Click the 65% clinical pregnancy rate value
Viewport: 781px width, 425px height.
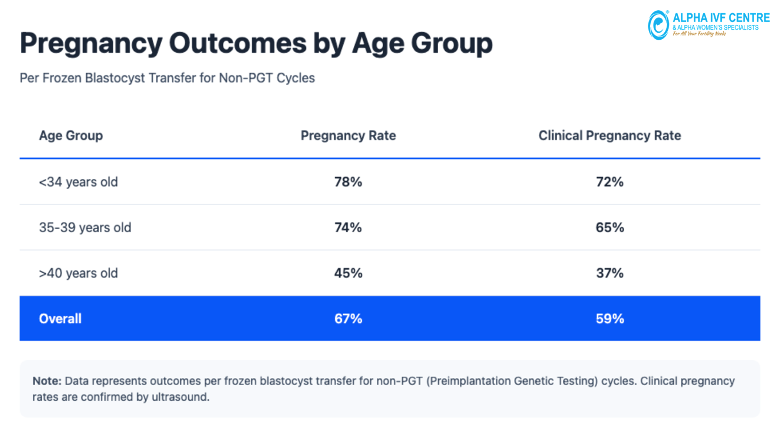pyautogui.click(x=610, y=228)
